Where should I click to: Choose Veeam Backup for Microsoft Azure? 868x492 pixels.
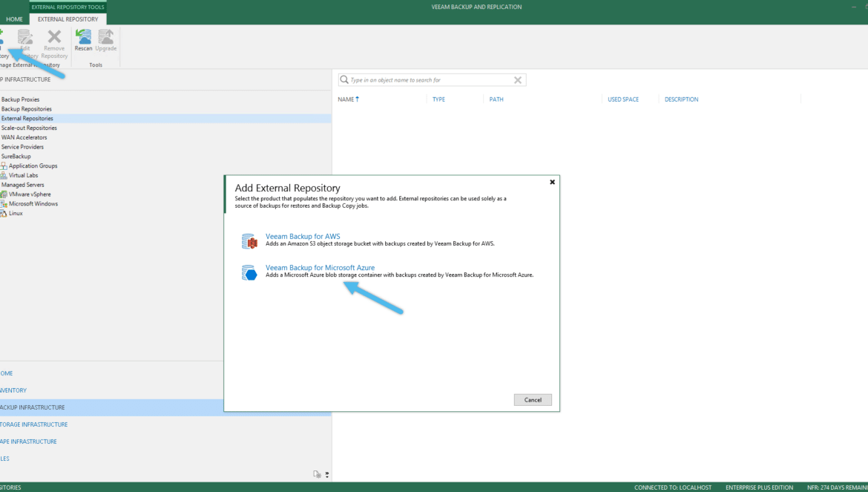click(x=320, y=267)
